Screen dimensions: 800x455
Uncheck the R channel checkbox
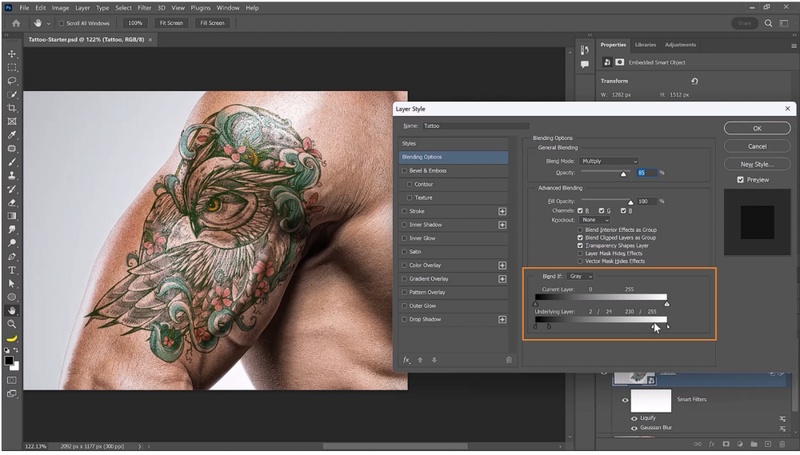(580, 211)
